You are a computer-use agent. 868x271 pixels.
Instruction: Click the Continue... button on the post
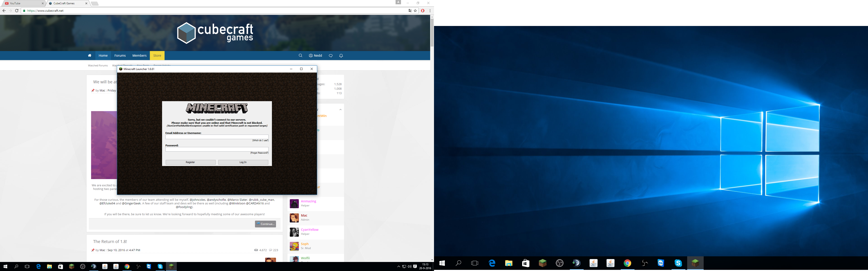point(266,224)
